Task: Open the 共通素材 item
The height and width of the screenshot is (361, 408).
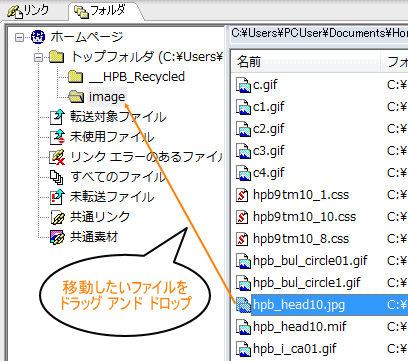Action: (94, 237)
